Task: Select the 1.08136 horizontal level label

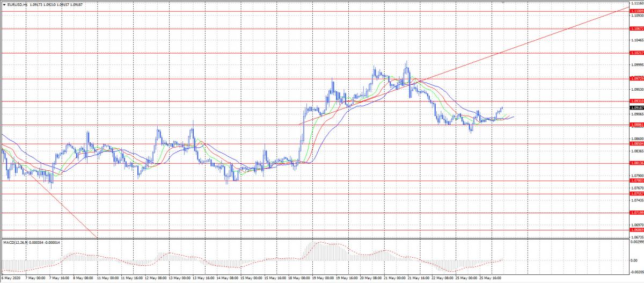Action: [637, 164]
